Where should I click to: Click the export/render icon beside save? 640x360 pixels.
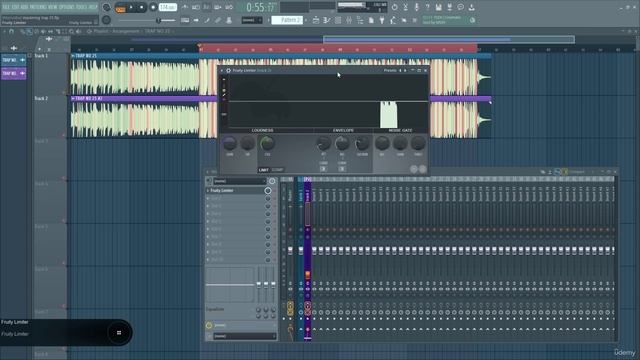[449, 7]
